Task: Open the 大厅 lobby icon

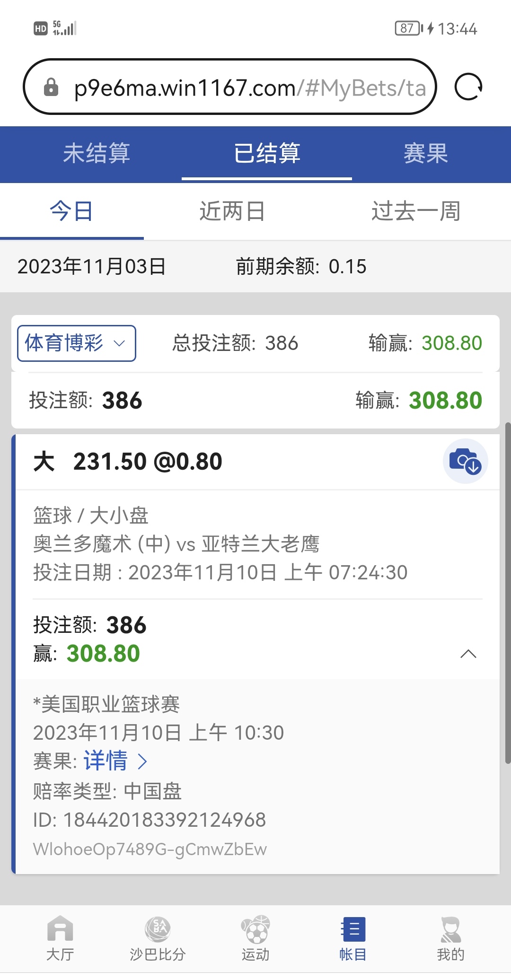Action: tap(60, 939)
